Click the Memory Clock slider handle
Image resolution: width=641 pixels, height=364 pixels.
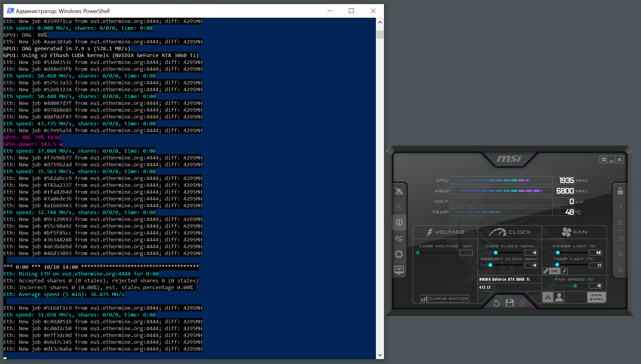point(490,265)
